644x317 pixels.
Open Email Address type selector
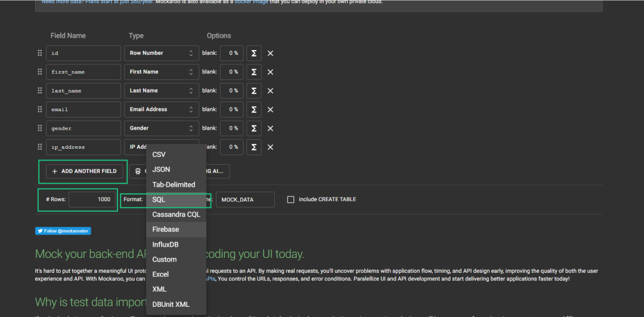tap(162, 109)
